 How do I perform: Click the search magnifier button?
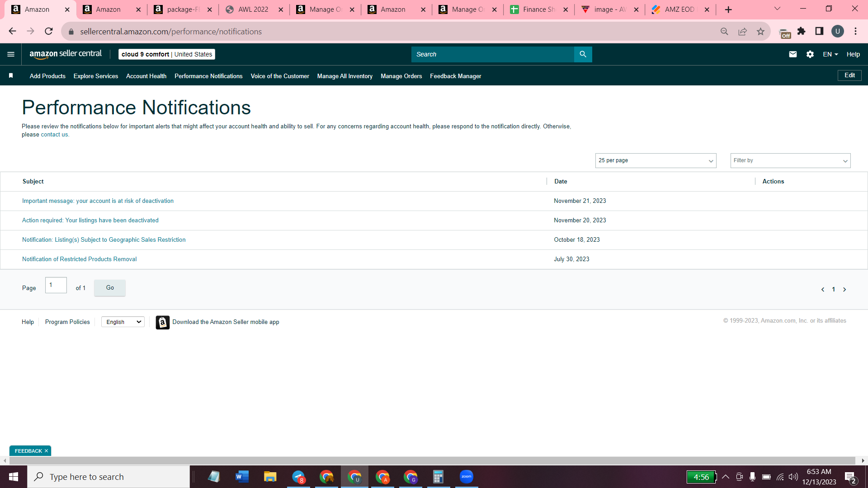pos(583,54)
